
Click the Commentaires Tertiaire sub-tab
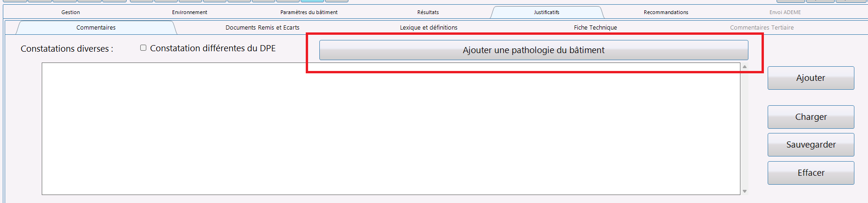pyautogui.click(x=762, y=28)
